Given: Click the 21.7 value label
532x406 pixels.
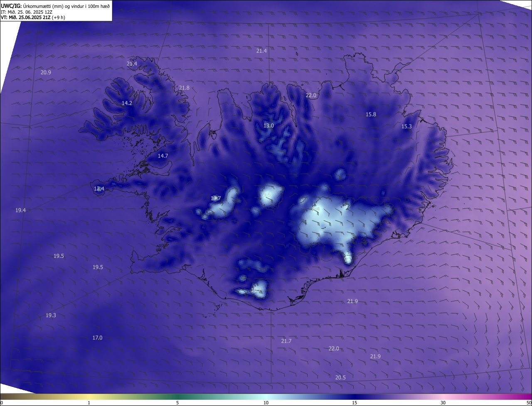Looking at the screenshot, I should (286, 341).
